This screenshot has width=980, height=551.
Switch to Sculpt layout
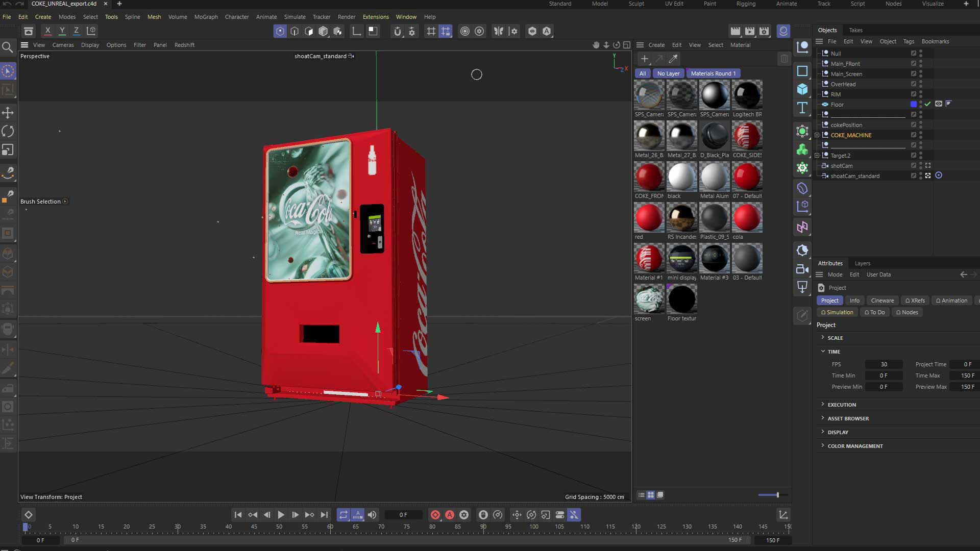(636, 4)
